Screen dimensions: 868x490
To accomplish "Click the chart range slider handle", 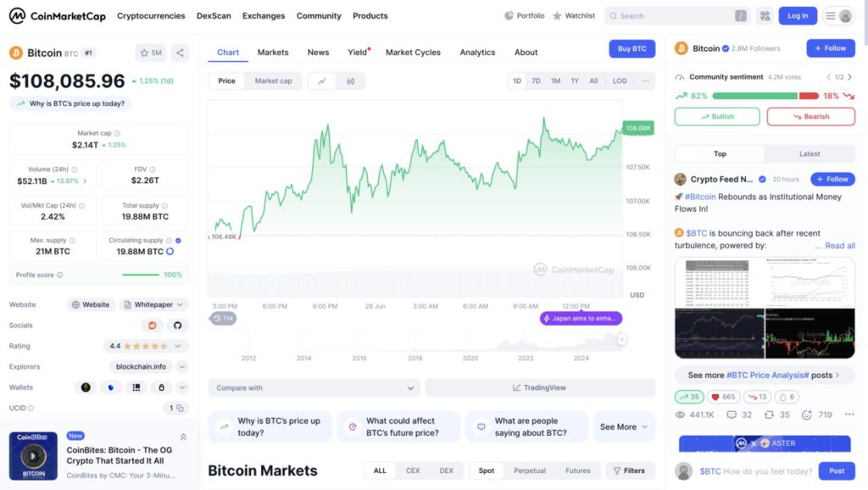I will click(x=621, y=339).
